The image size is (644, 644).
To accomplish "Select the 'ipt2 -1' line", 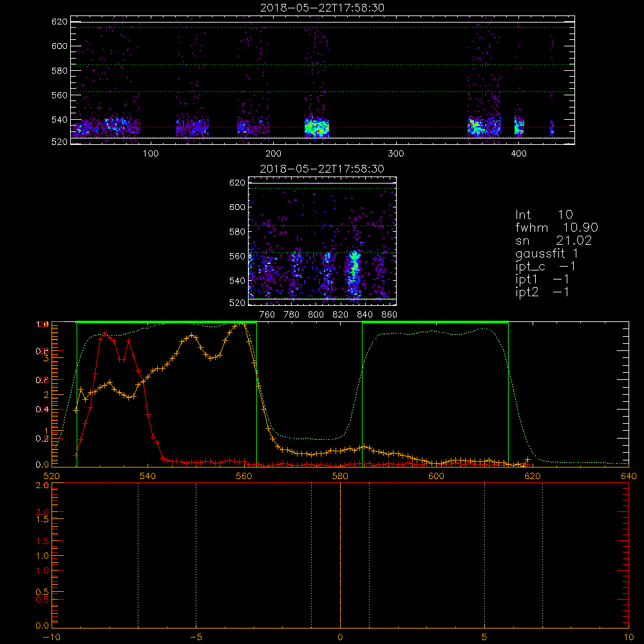I will (x=542, y=292).
